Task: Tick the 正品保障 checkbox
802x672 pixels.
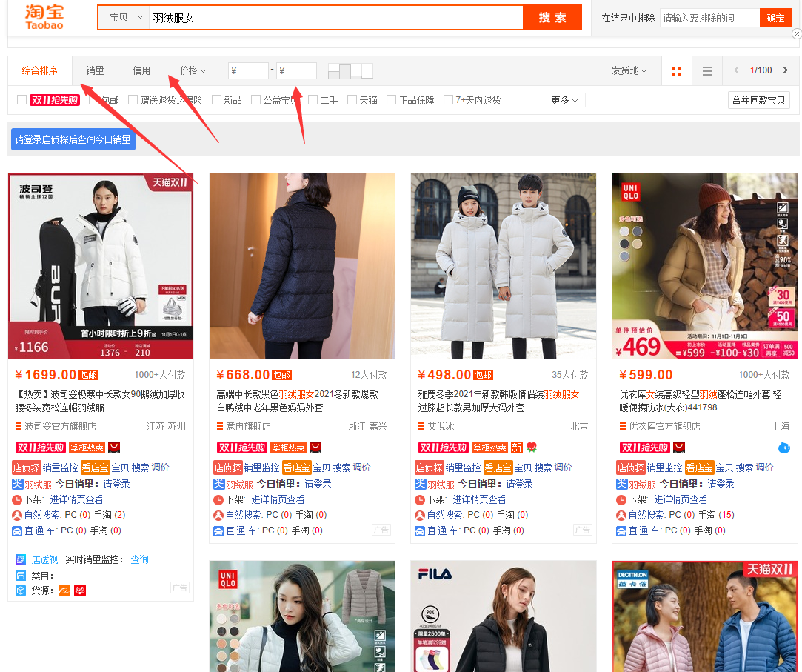Action: click(x=391, y=100)
